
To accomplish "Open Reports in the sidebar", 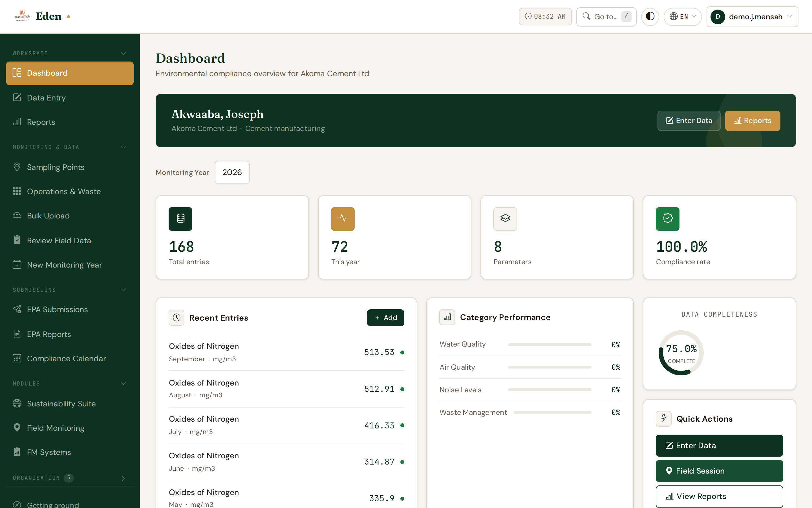I will coord(70,122).
